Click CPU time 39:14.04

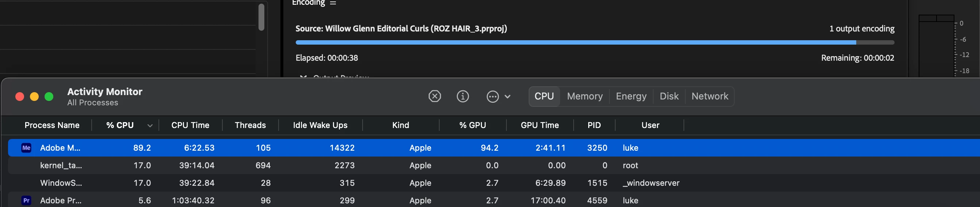pyautogui.click(x=197, y=165)
